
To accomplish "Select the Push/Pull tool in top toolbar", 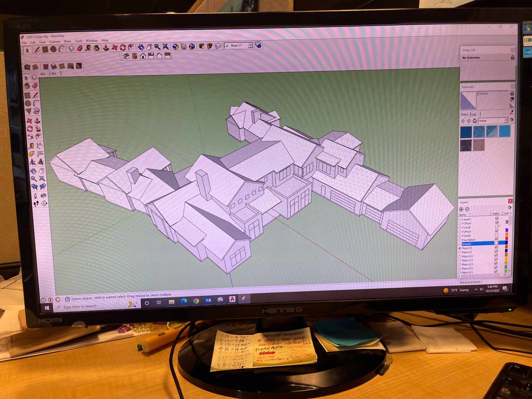I will click(x=106, y=48).
